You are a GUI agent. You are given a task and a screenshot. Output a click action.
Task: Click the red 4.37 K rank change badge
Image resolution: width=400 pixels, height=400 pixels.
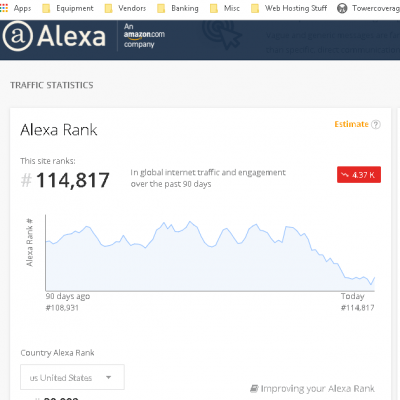coord(359,175)
